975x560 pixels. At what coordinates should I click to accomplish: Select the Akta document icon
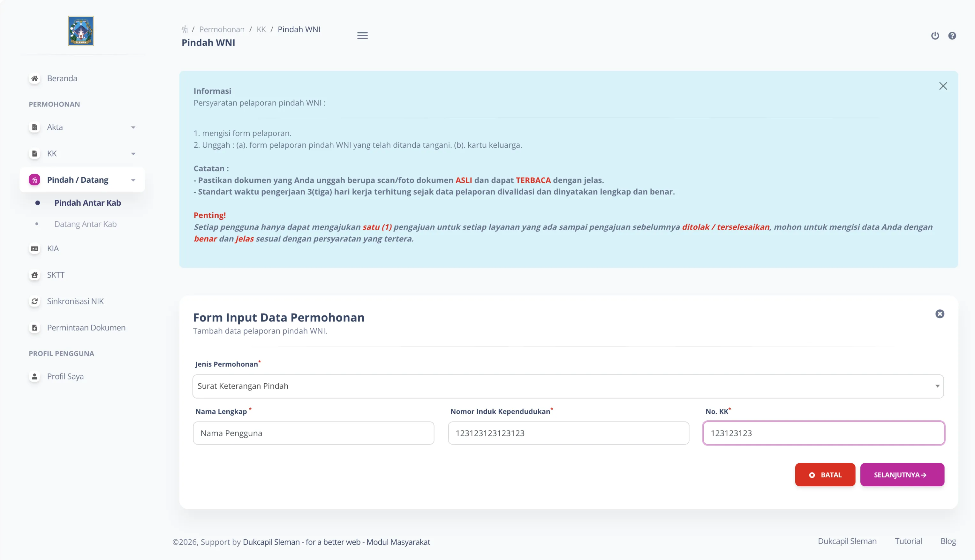(35, 127)
